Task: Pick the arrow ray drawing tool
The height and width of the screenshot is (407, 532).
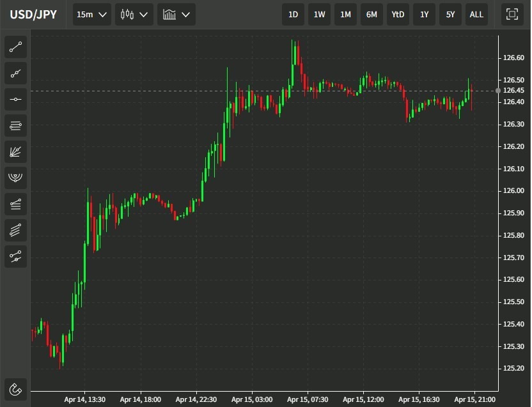Action: (15, 73)
